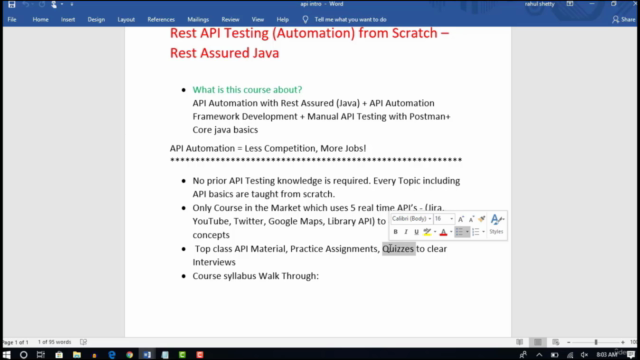Screen dimensions: 640x360
Task: Switch to the Home ribbon tab
Action: pos(40,20)
